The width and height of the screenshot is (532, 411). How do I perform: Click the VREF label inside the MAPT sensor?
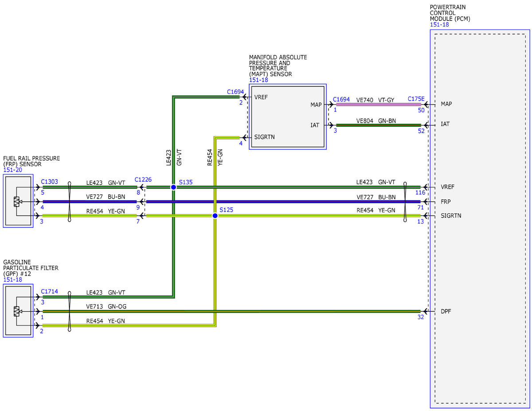261,97
